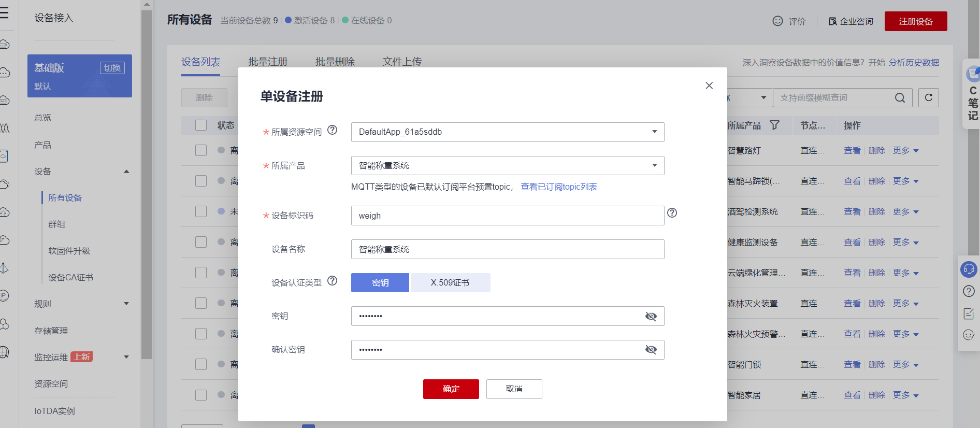The height and width of the screenshot is (428, 980).
Task: Check the box for the 森林灭火装置 row
Action: click(x=201, y=303)
